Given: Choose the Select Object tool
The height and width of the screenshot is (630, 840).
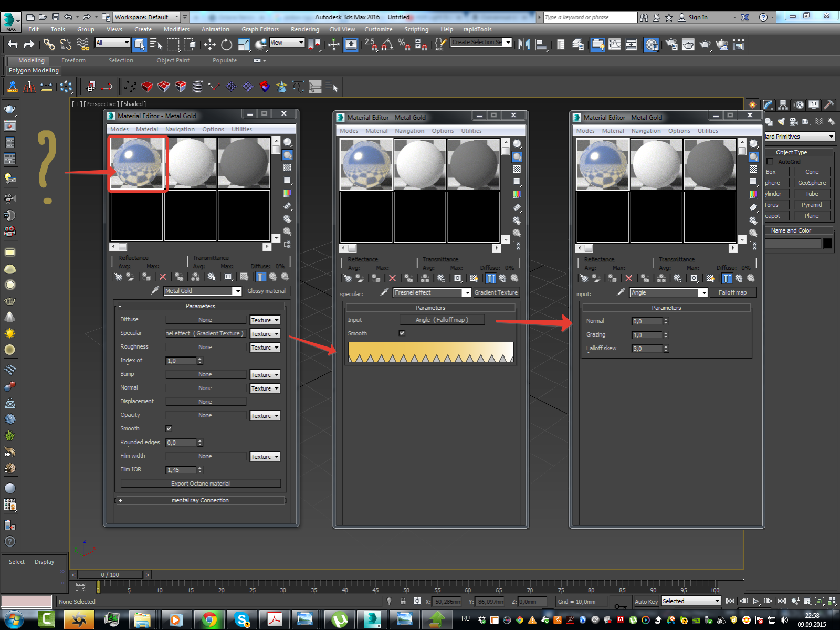Looking at the screenshot, I should (140, 45).
